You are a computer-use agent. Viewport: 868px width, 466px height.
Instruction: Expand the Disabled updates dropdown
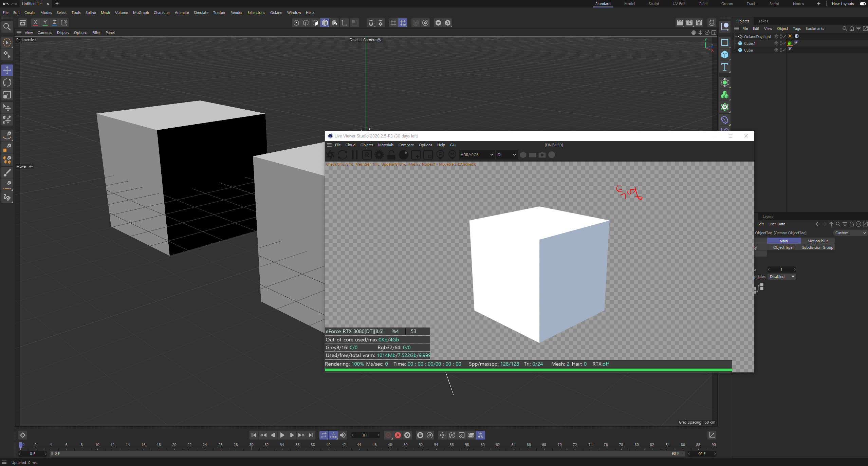[782, 277]
